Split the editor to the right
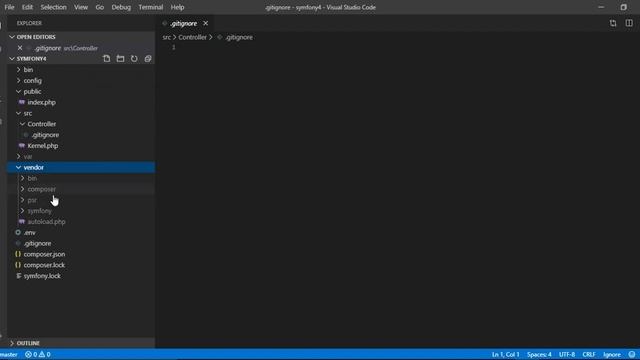 click(x=629, y=23)
